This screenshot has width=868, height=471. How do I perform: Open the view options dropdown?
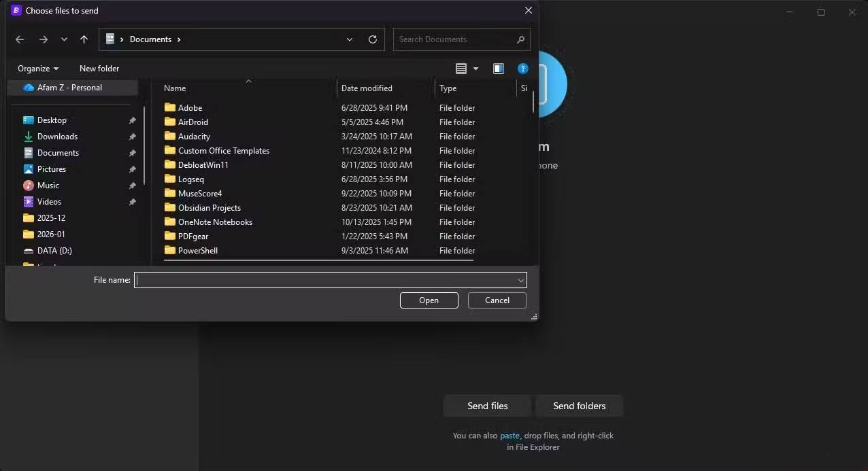point(475,69)
